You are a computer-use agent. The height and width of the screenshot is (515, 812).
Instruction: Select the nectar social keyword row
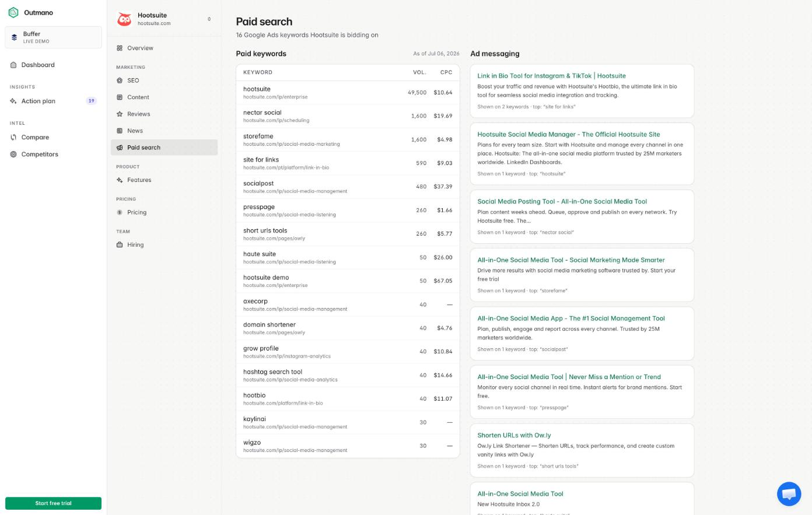coord(348,116)
